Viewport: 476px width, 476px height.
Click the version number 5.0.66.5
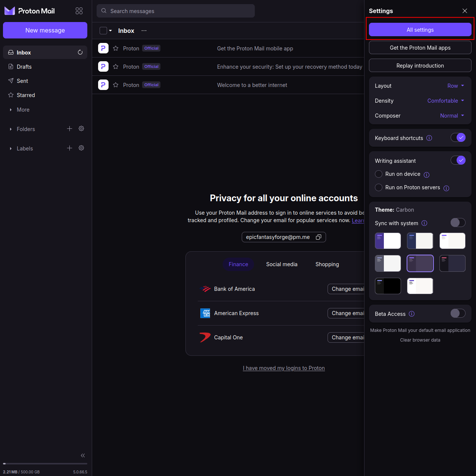pyautogui.click(x=80, y=472)
